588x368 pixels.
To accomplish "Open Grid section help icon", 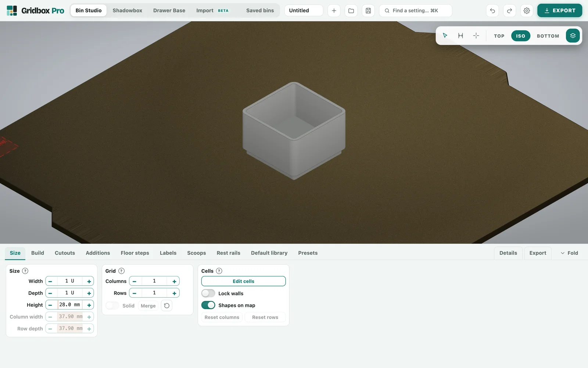I will [x=121, y=271].
